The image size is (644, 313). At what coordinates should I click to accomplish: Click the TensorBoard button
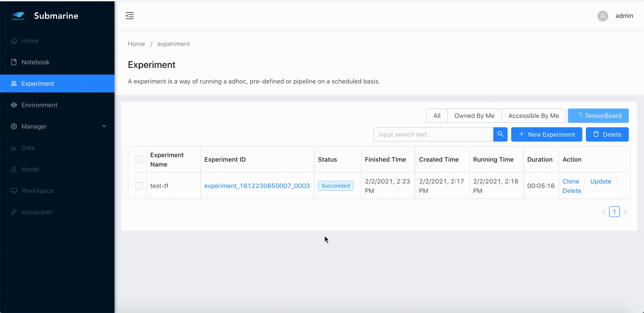(598, 116)
